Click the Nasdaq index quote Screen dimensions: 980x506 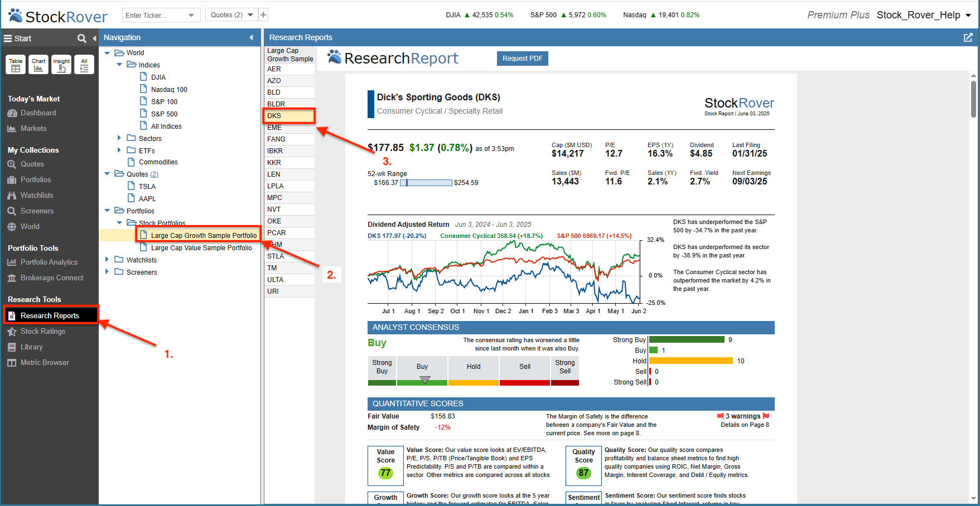point(661,15)
